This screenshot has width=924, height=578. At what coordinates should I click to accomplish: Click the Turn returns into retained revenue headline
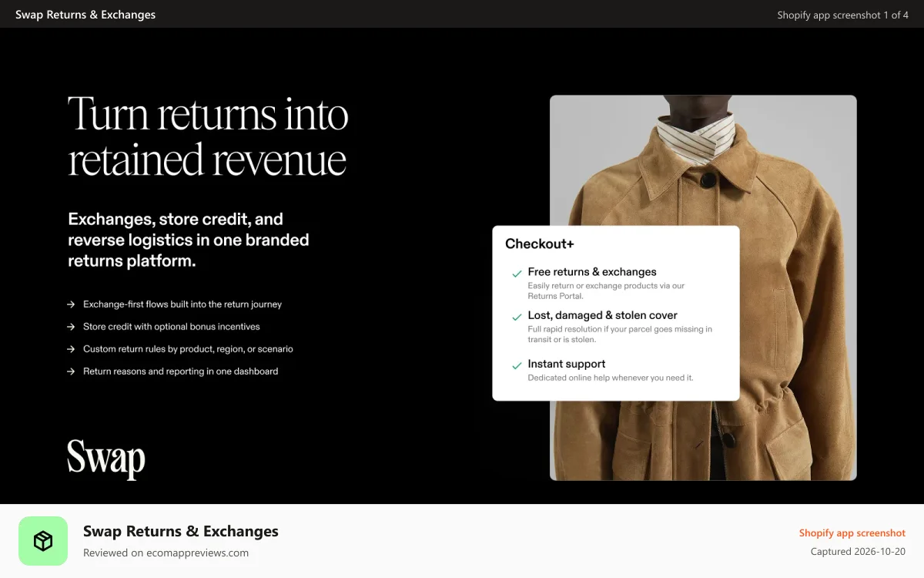[208, 137]
